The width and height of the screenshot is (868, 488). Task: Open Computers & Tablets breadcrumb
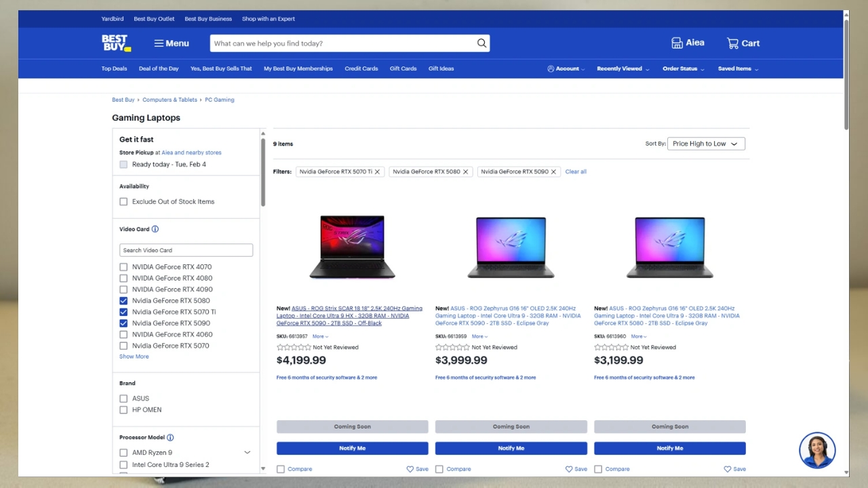pyautogui.click(x=170, y=100)
